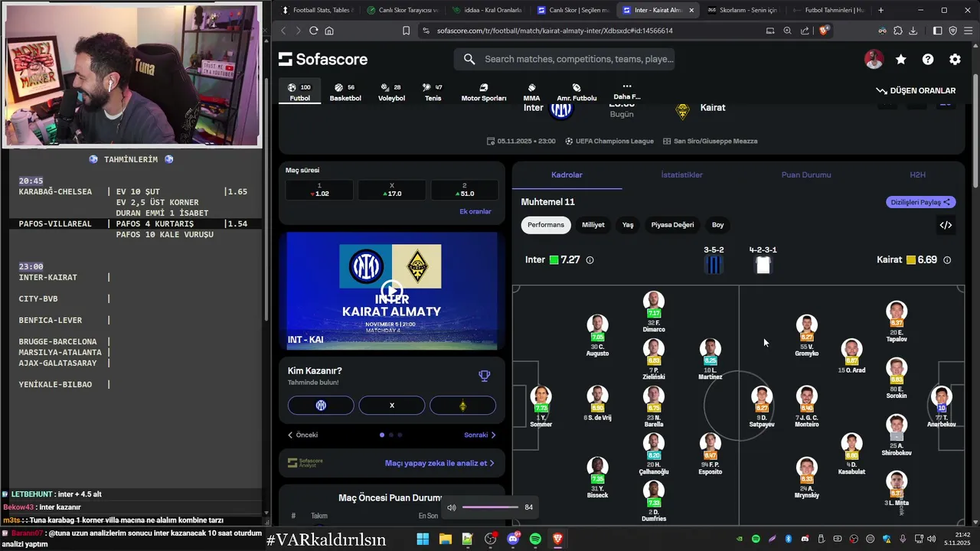Open the Sofascore home logo
This screenshot has width=980, height=551.
[323, 59]
